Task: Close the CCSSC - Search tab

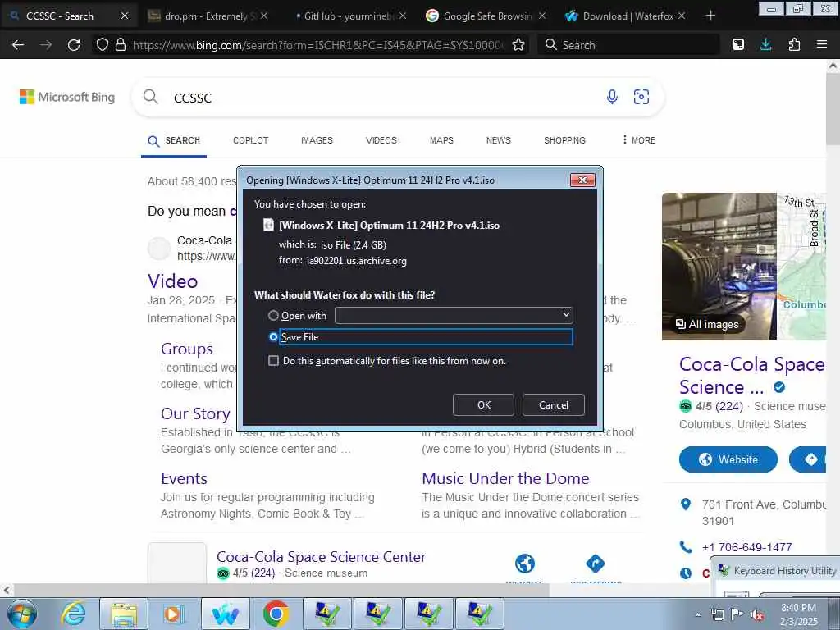Action: click(x=125, y=16)
